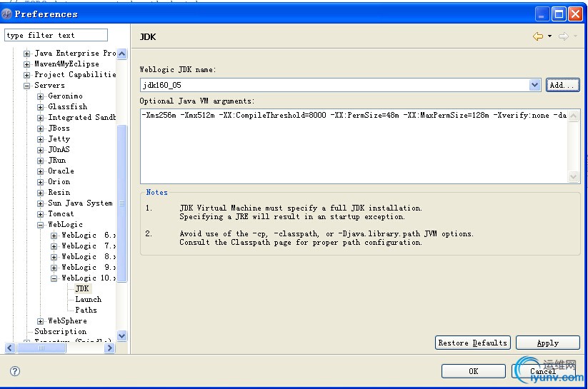Click the jdk160_05 combo box text
This screenshot has height=389, width=588.
(x=161, y=85)
